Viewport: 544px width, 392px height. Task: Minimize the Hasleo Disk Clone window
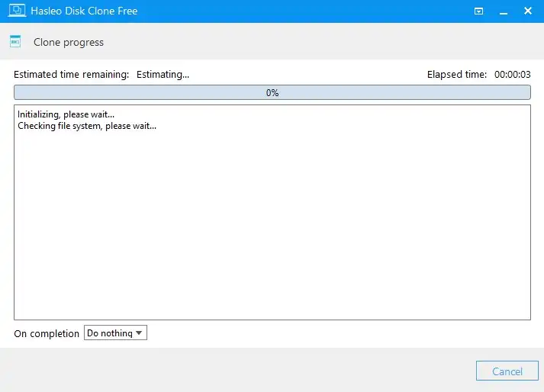tap(504, 11)
